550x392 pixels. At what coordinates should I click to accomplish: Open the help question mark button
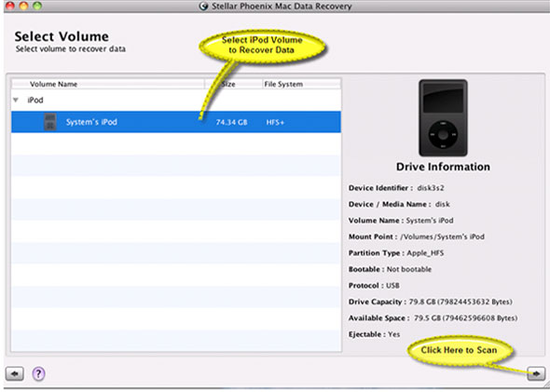[38, 373]
